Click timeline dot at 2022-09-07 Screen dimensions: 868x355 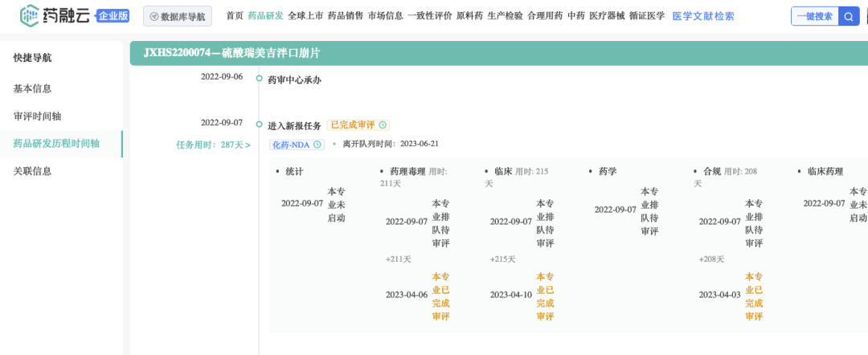(259, 124)
